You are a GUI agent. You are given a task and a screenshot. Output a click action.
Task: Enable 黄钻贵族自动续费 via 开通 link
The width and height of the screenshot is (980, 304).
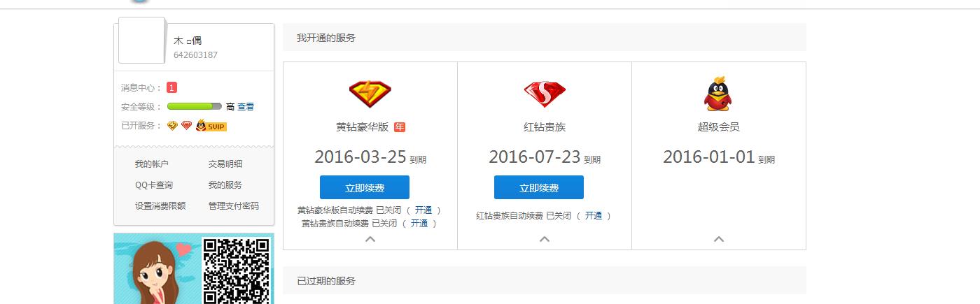click(419, 224)
